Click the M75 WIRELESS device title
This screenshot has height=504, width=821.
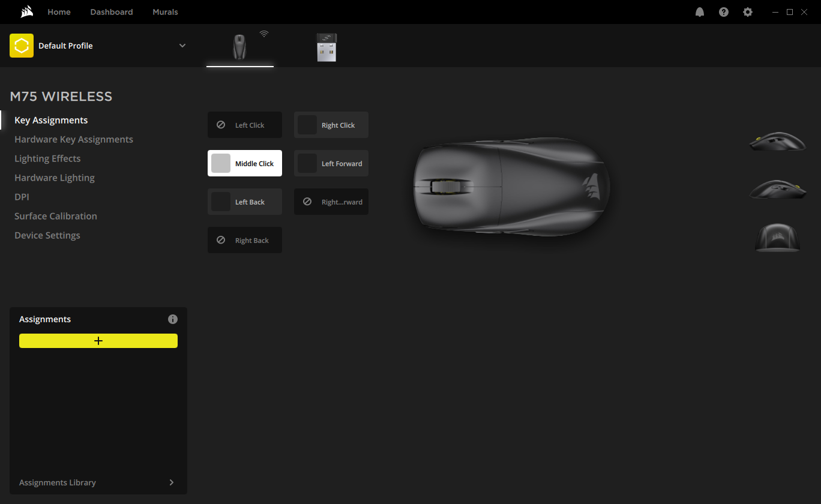pos(61,96)
